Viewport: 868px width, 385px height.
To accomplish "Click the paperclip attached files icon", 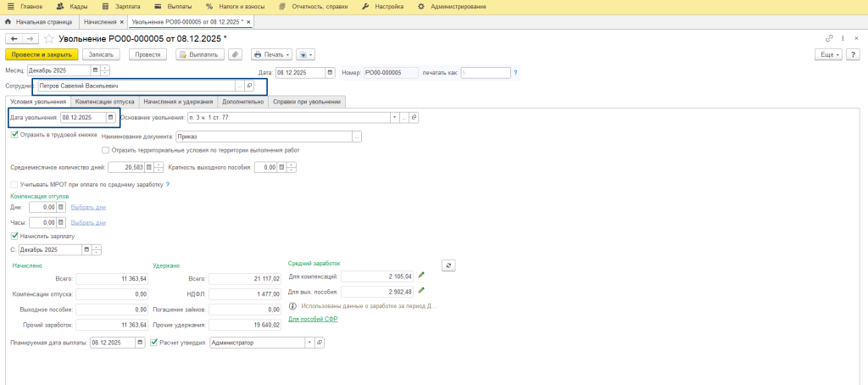I will point(235,54).
